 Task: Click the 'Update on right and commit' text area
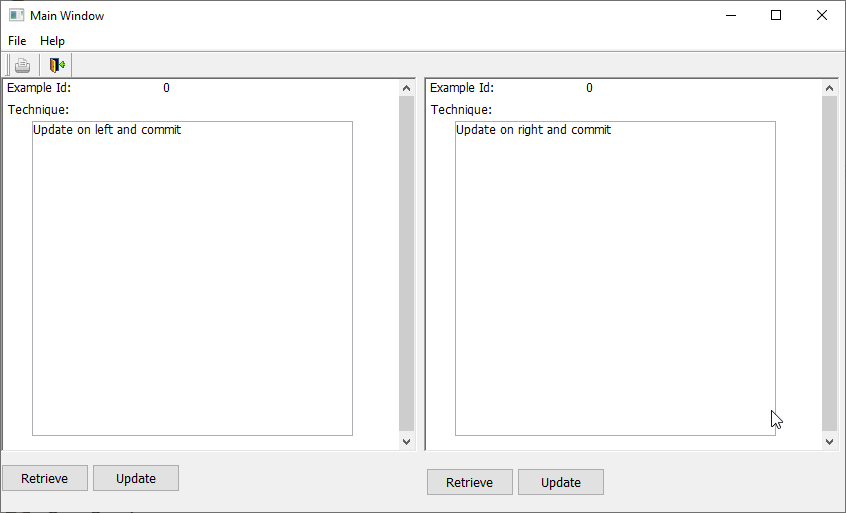[x=615, y=278]
